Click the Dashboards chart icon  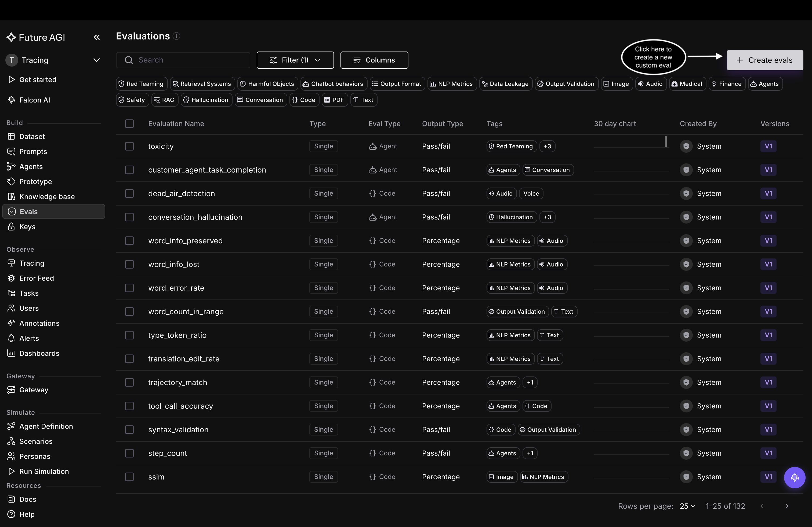point(11,353)
